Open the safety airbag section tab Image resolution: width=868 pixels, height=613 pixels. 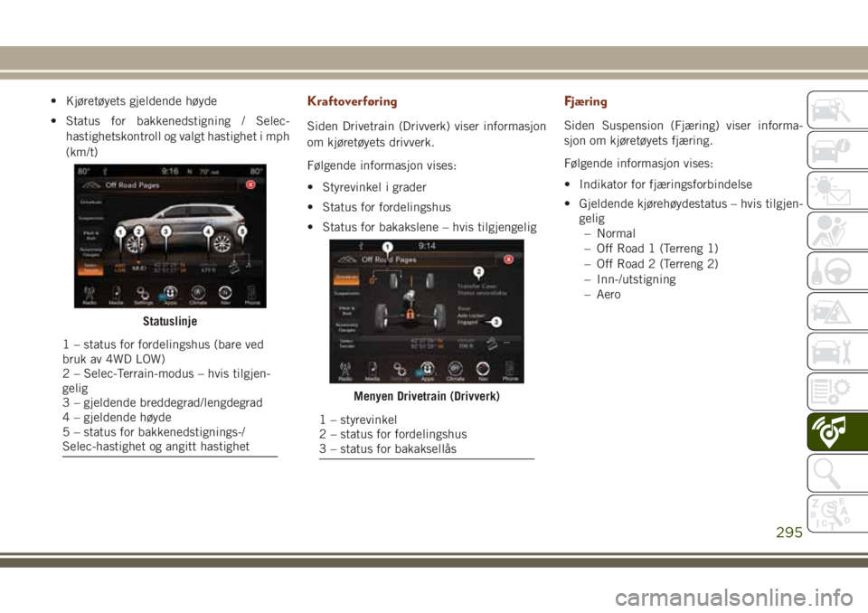(836, 231)
